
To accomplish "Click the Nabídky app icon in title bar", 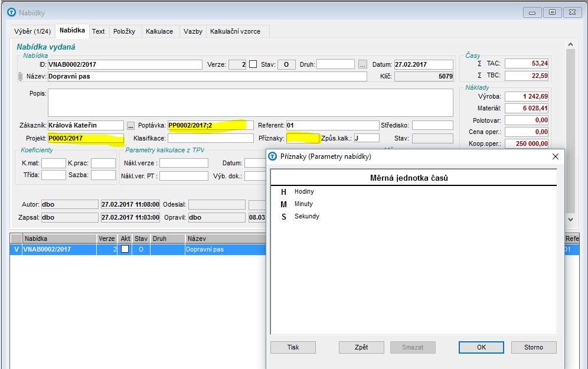I will click(x=11, y=12).
